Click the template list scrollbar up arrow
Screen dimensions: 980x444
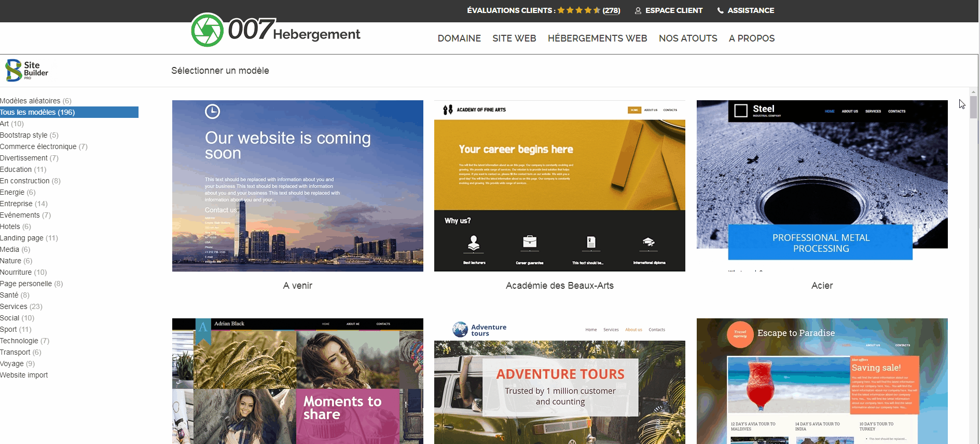click(973, 92)
